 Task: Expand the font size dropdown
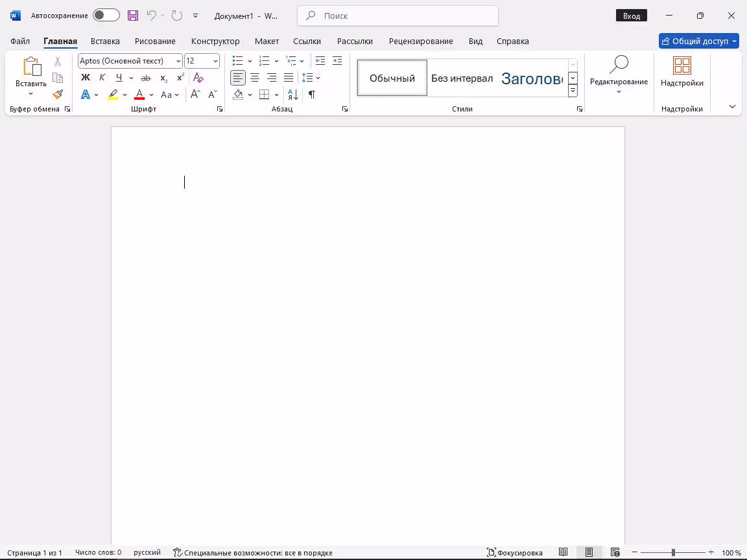coord(215,61)
